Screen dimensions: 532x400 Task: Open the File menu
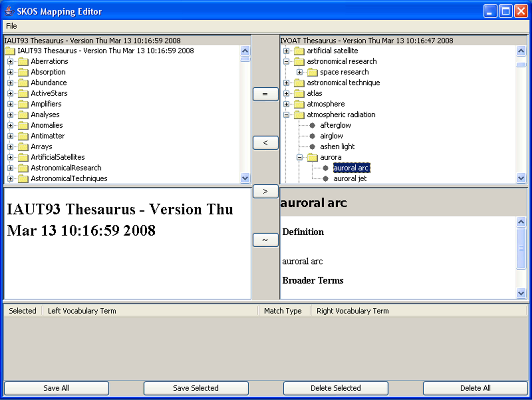[11, 26]
